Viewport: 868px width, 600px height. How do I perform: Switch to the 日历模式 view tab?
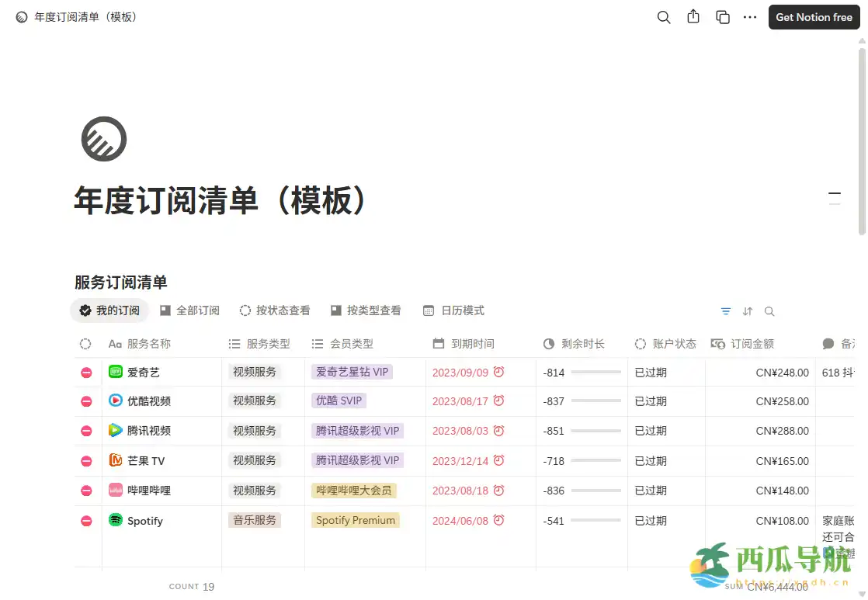pos(453,310)
